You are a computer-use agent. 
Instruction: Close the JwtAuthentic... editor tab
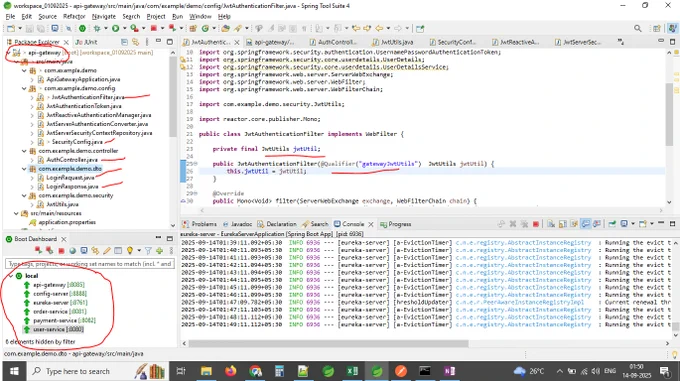coord(237,42)
